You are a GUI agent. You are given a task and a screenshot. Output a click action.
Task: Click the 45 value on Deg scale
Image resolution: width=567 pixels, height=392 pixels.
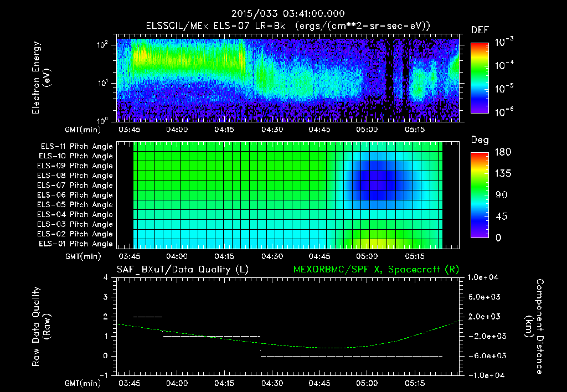(502, 216)
